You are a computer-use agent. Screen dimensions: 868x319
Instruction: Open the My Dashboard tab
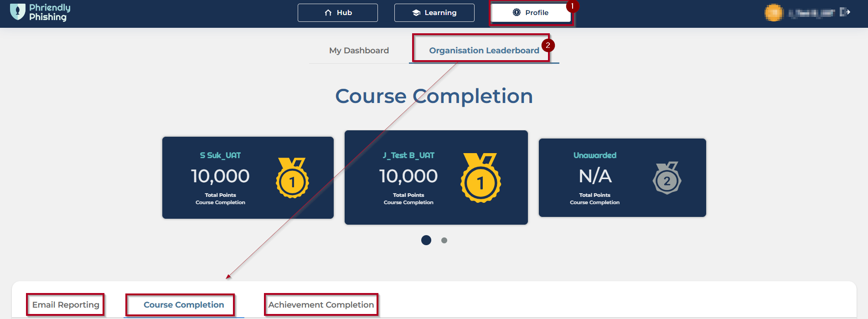pyautogui.click(x=359, y=51)
